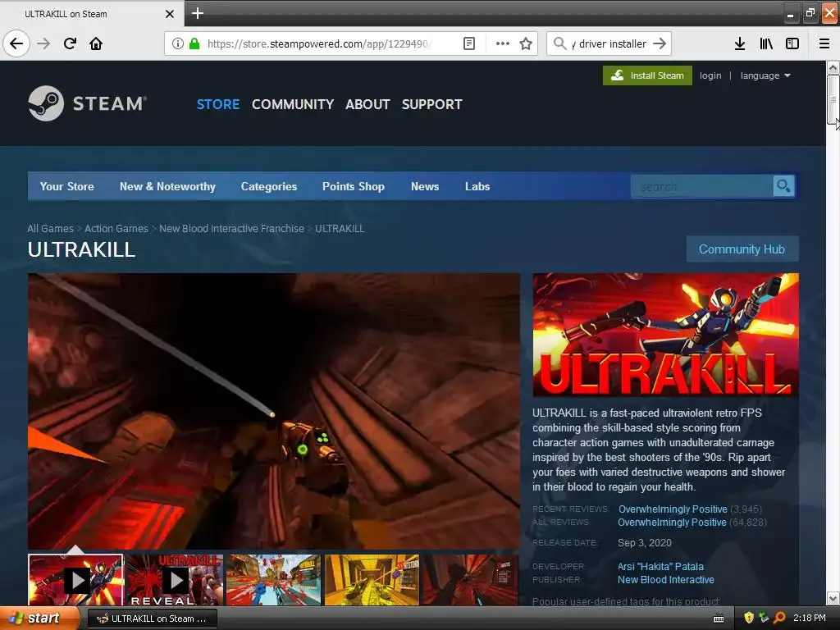Open the Your Store tab

(67, 186)
